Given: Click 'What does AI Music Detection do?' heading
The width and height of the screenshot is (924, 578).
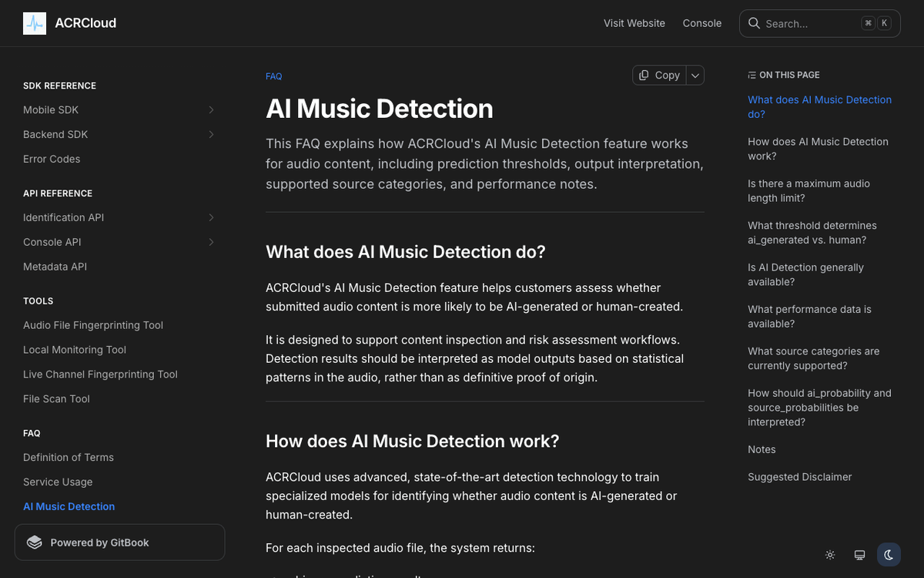Looking at the screenshot, I should pos(406,252).
